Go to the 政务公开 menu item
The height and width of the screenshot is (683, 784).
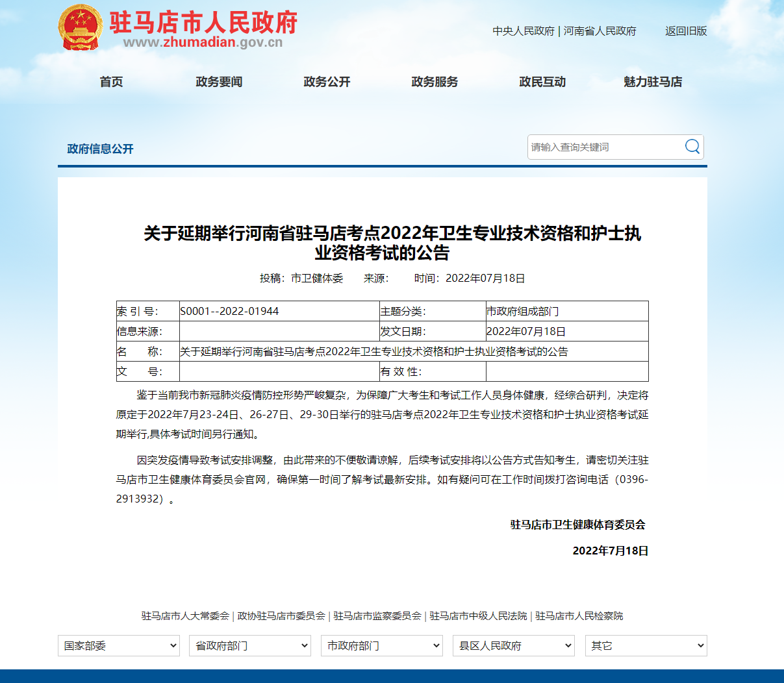click(327, 82)
